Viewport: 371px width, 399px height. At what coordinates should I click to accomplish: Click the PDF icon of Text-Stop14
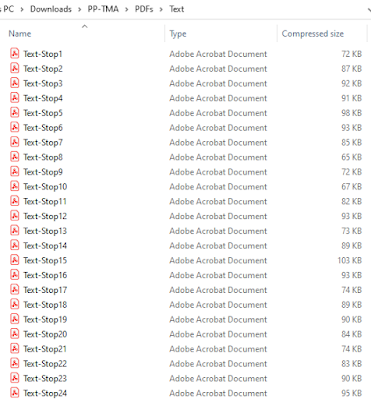[x=14, y=245]
